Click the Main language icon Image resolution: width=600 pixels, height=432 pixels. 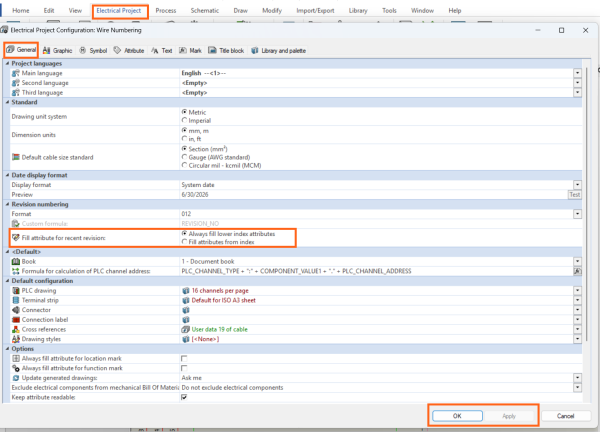[x=16, y=73]
